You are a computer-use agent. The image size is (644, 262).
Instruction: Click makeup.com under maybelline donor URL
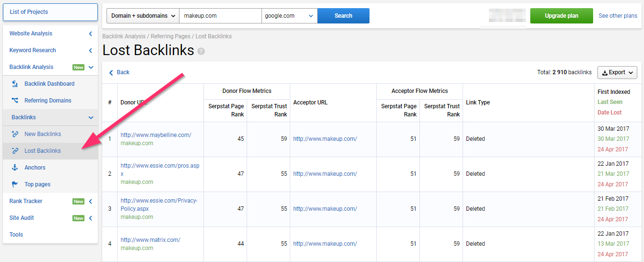point(137,143)
